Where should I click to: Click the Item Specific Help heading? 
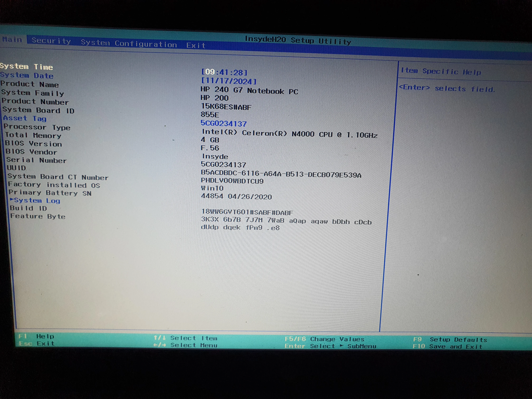[x=441, y=71]
